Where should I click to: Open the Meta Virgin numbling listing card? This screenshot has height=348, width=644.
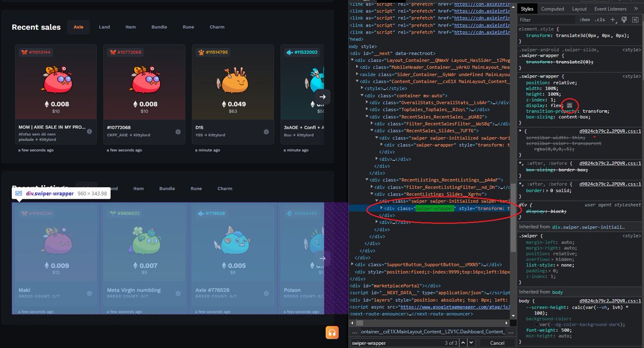click(x=144, y=259)
